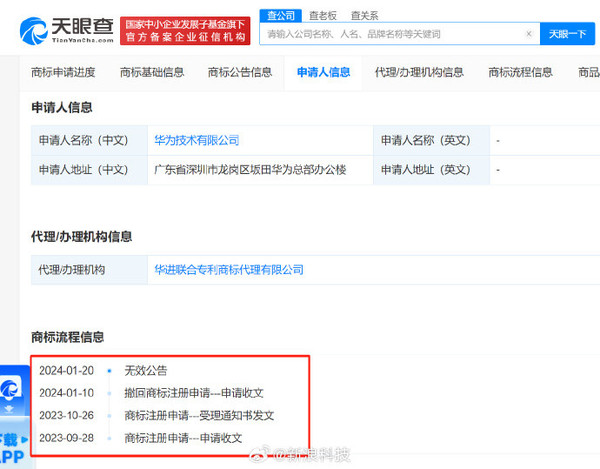The height and width of the screenshot is (469, 600).
Task: Select the 申请人信息 tab
Action: pyautogui.click(x=323, y=72)
